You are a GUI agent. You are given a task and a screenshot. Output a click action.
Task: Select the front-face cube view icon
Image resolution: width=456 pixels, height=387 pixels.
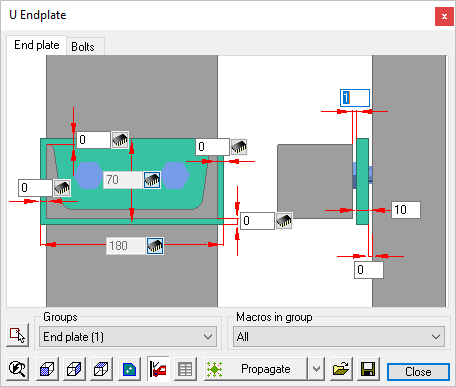click(47, 369)
